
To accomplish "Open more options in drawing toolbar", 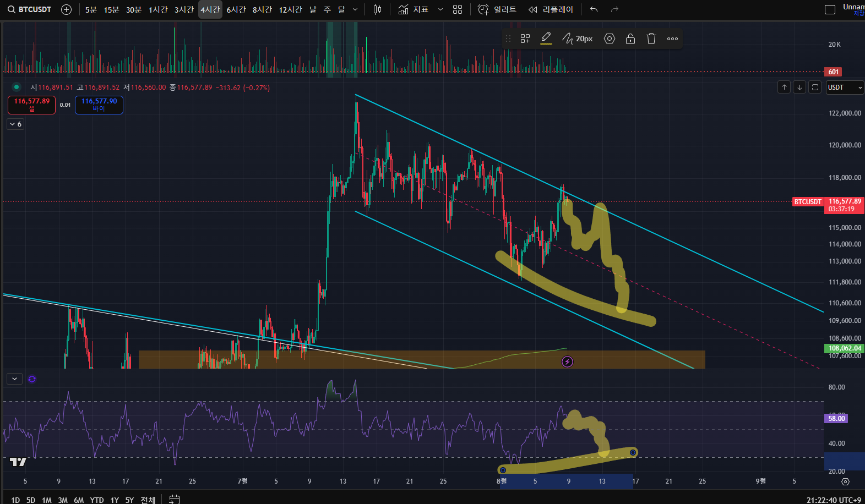I will (672, 39).
